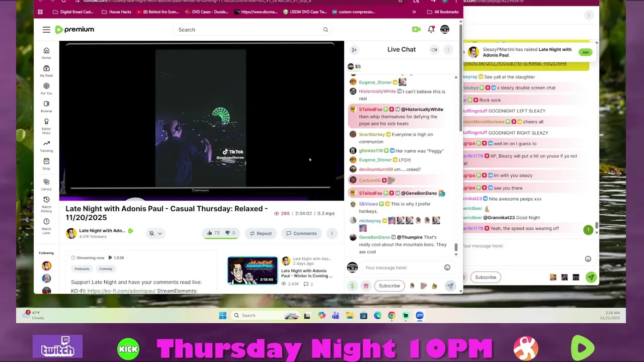Viewport: 644px width, 362px height.
Task: Open the Late Night with Adonis Paul channel
Action: [x=102, y=231]
